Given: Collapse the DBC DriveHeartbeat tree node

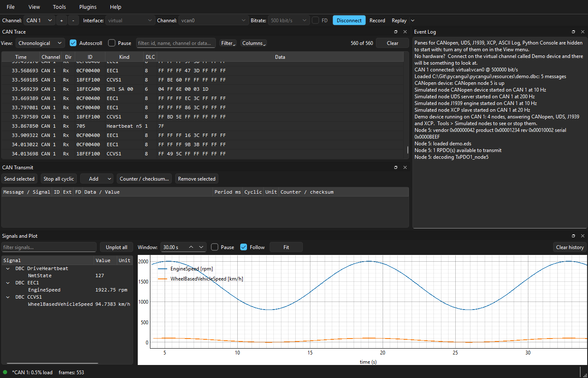Looking at the screenshot, I should pyautogui.click(x=8, y=268).
